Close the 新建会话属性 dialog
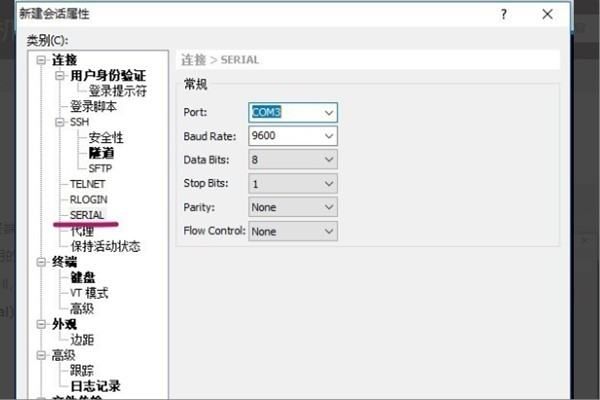The height and width of the screenshot is (400, 600). click(547, 15)
